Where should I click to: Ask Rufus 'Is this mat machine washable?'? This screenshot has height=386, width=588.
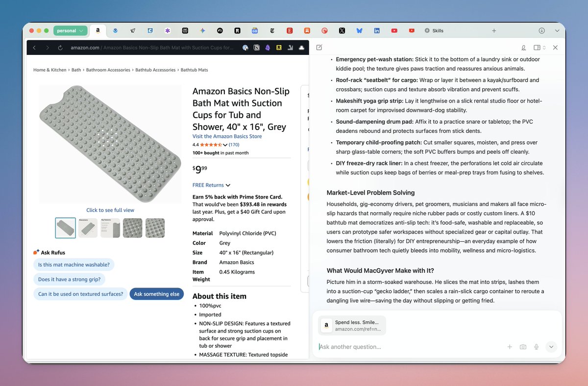(x=74, y=265)
